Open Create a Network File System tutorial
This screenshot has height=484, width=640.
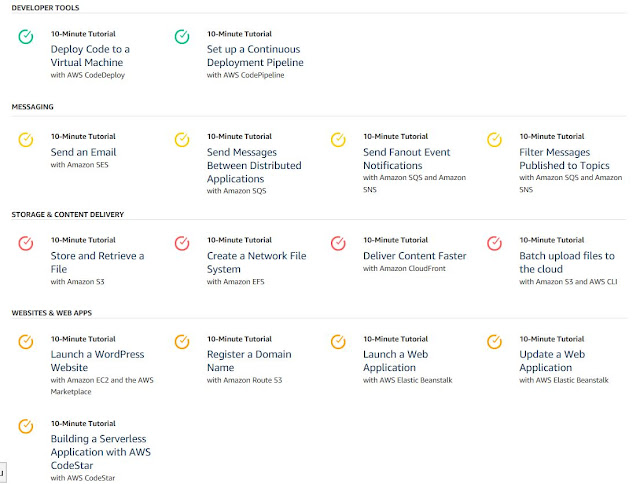(x=256, y=262)
